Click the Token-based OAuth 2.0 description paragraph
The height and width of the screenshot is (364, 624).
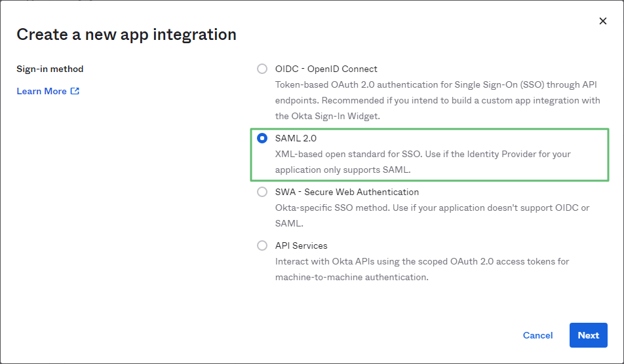[437, 101]
